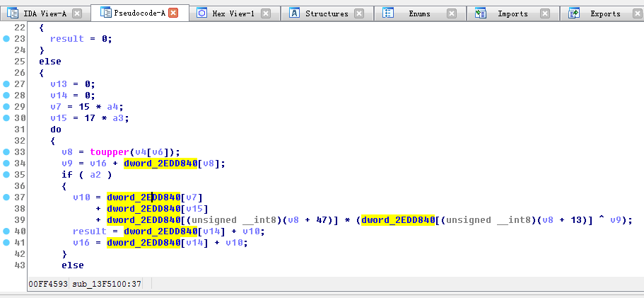Image resolution: width=644 pixels, height=298 pixels.
Task: Click the Exports tab icon
Action: coord(574,13)
